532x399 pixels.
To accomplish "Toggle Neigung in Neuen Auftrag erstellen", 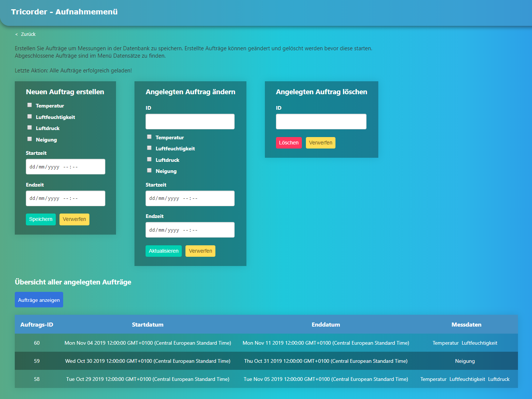I will (x=30, y=139).
